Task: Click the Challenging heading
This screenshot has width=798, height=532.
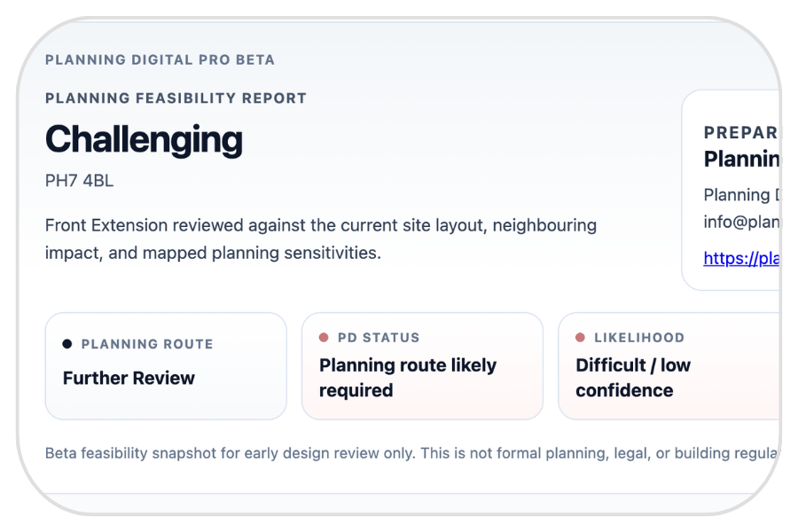Action: pos(144,139)
